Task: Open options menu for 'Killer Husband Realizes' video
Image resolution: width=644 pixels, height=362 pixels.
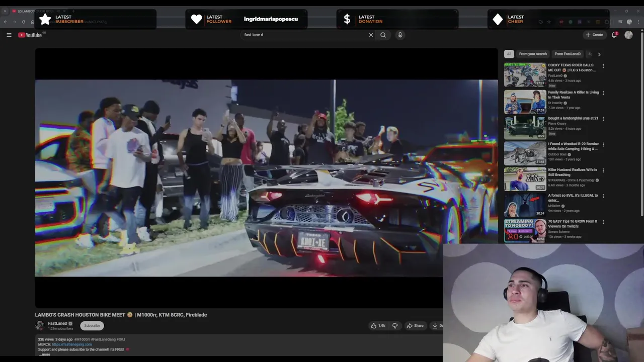Action: point(603,170)
